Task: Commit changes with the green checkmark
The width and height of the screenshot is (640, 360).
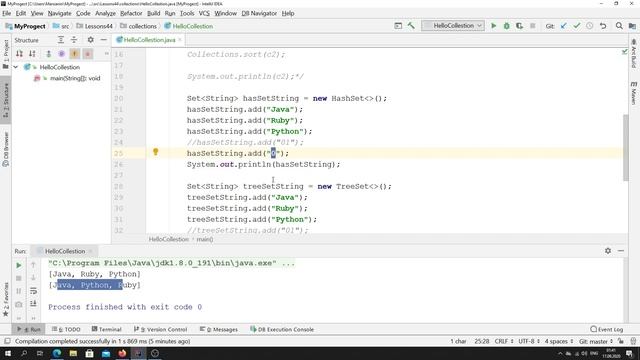Action: tap(576, 26)
